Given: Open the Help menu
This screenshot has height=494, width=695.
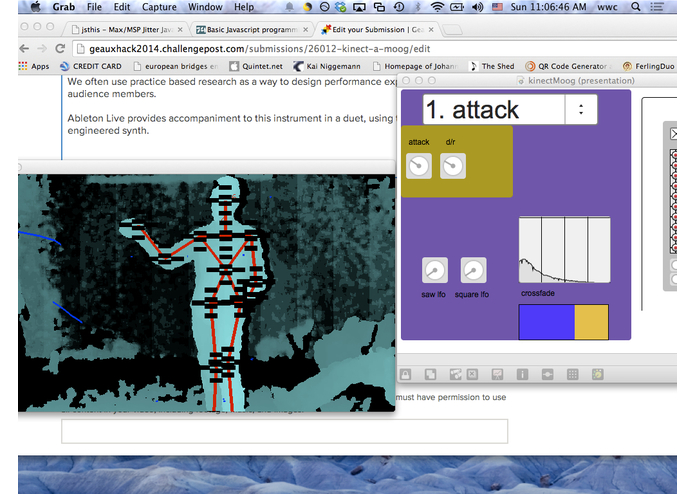Looking at the screenshot, I should 244,7.
